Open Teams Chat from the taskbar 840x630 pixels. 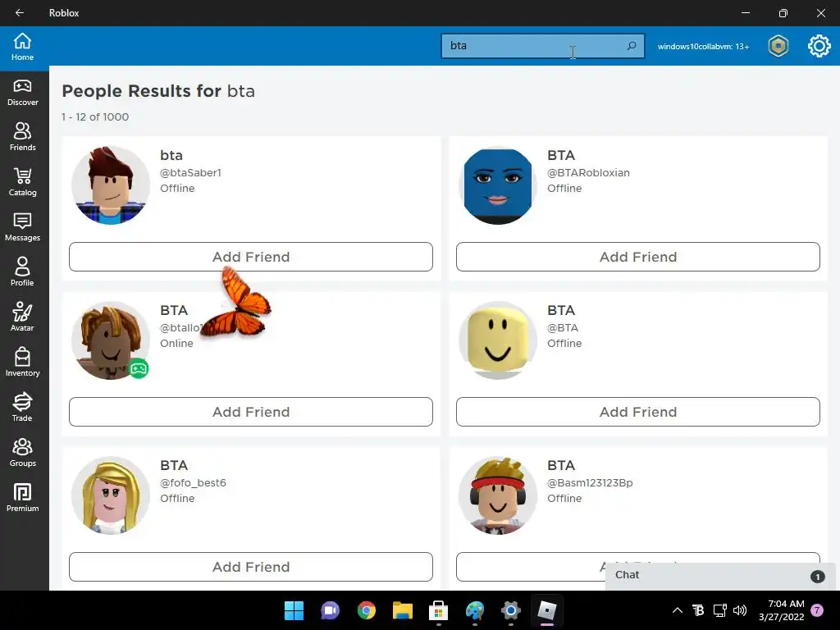pos(330,610)
